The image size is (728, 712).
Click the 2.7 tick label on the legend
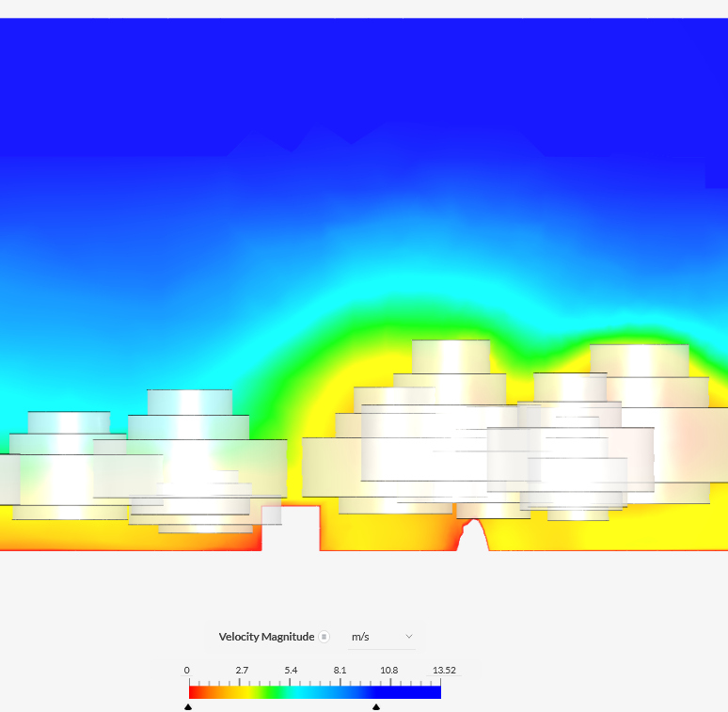(x=242, y=670)
